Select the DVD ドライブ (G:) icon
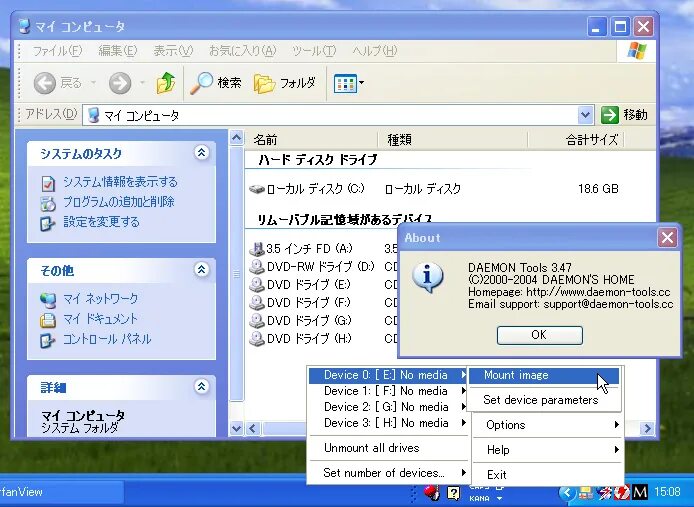The image size is (694, 507). (x=257, y=321)
